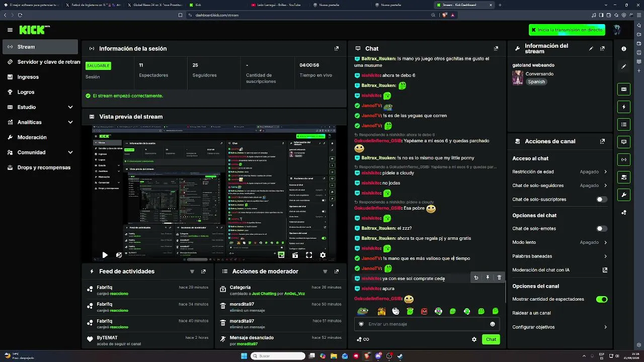
Task: Pop out the Acciones de moderador panel
Action: point(337,271)
